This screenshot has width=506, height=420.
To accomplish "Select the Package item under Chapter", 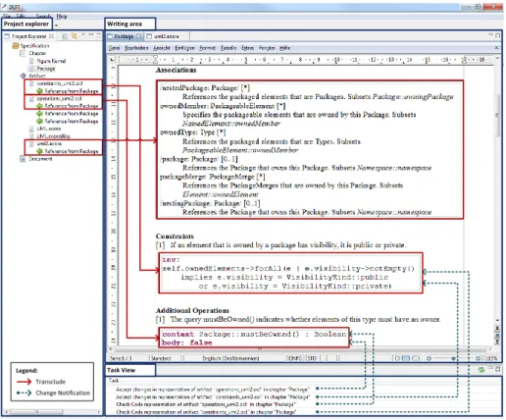I will (x=45, y=69).
